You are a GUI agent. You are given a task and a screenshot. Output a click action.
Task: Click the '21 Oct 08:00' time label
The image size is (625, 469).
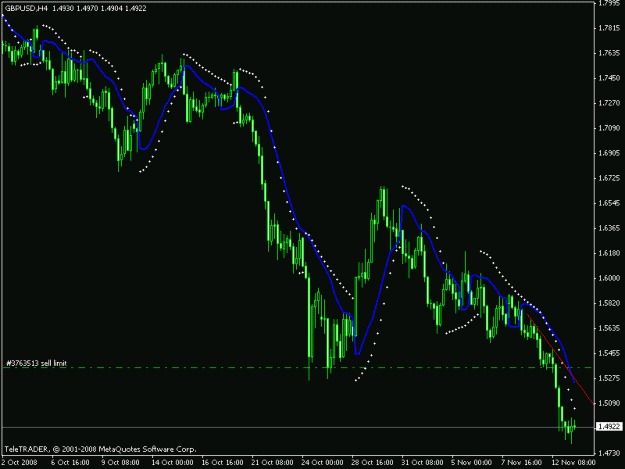point(272,462)
